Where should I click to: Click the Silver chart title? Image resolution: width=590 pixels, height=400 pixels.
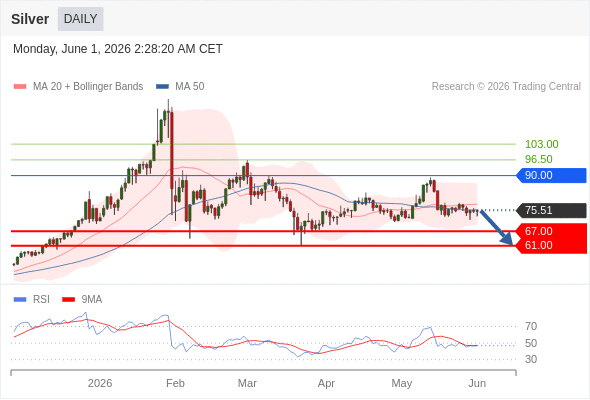tap(30, 19)
